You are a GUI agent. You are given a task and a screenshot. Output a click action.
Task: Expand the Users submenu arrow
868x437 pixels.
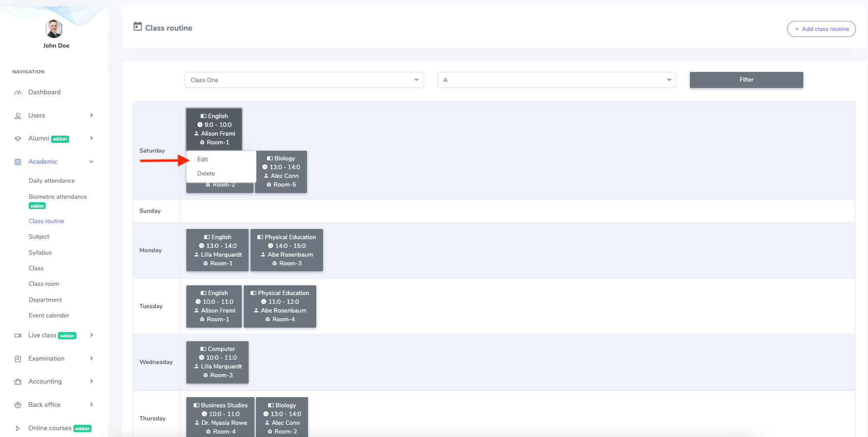pos(91,115)
